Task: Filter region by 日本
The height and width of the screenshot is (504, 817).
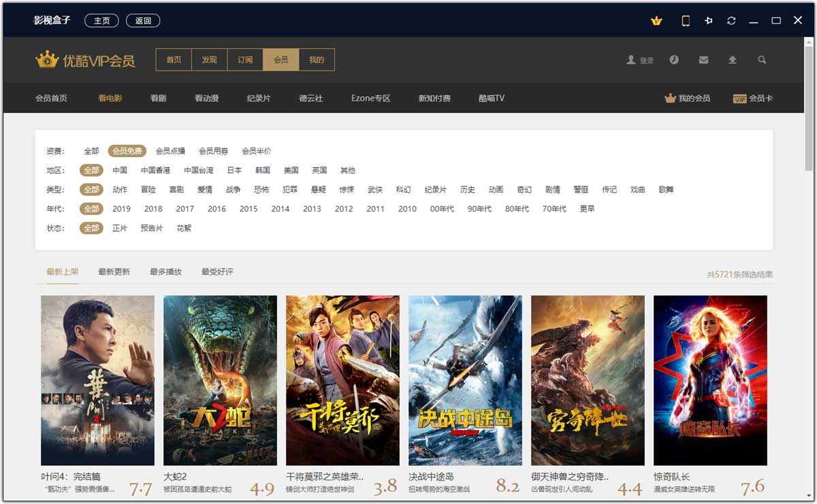Action: pos(234,170)
